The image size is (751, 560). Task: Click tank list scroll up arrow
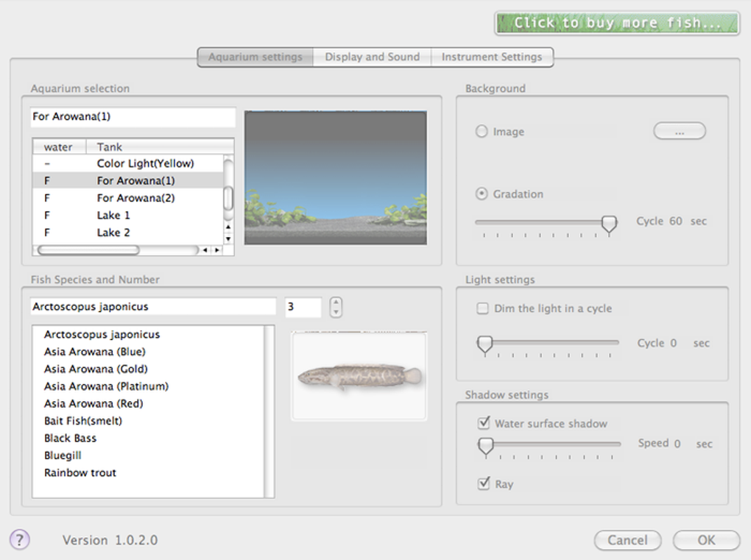(228, 227)
